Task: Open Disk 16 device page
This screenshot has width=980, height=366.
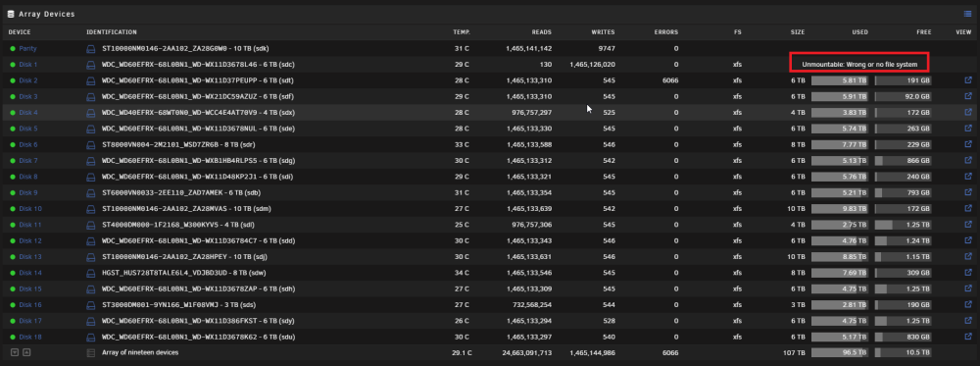Action: [x=30, y=305]
